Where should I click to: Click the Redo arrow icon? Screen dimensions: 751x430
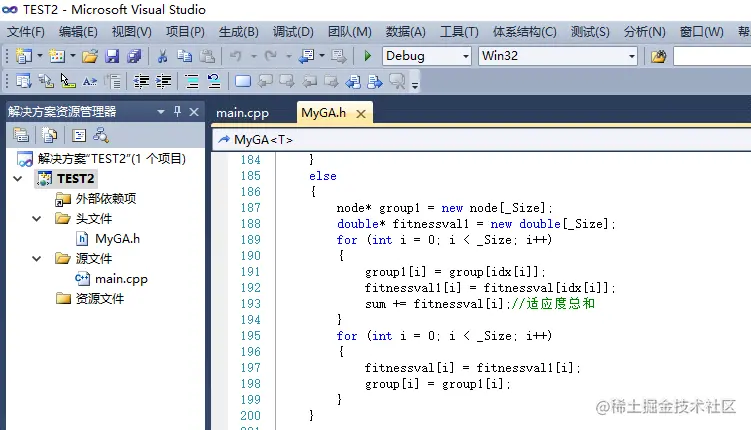click(271, 57)
